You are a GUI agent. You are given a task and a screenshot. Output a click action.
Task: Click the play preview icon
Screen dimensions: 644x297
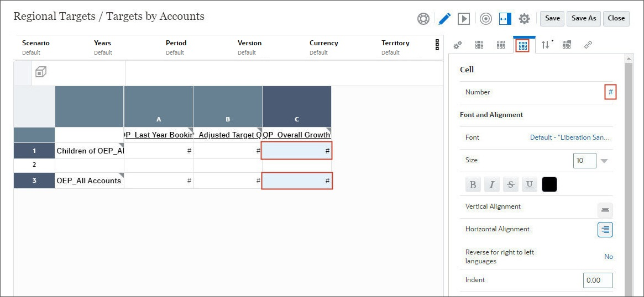click(464, 18)
